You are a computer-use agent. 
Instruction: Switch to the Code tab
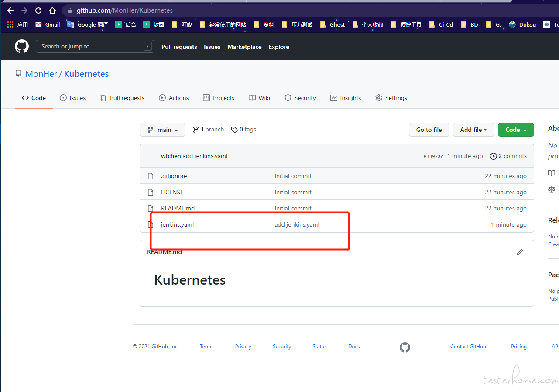34,98
